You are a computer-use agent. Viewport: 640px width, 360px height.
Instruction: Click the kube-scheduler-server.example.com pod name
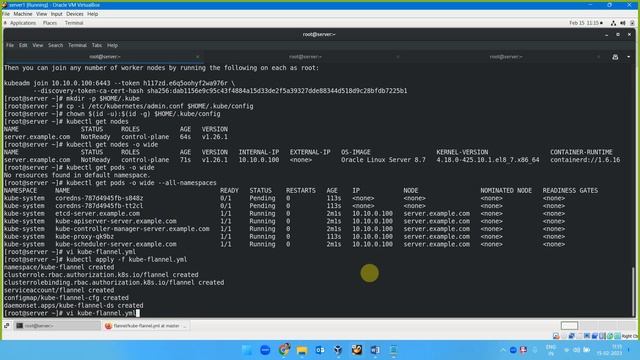pyautogui.click(x=116, y=244)
